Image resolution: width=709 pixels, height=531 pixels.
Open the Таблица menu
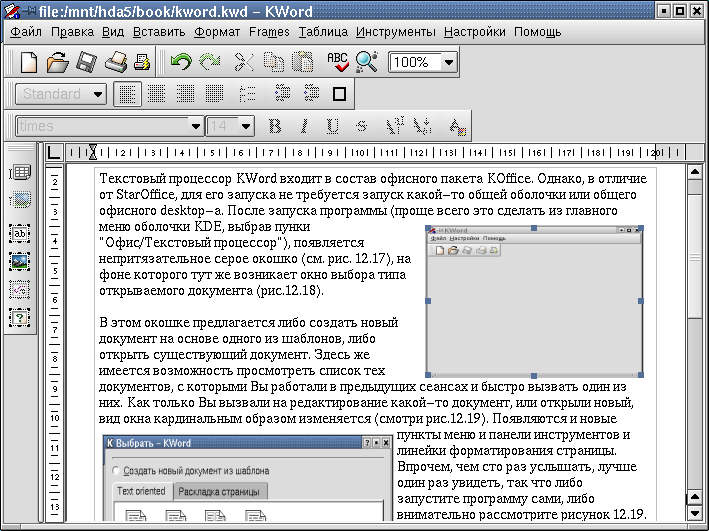[323, 32]
